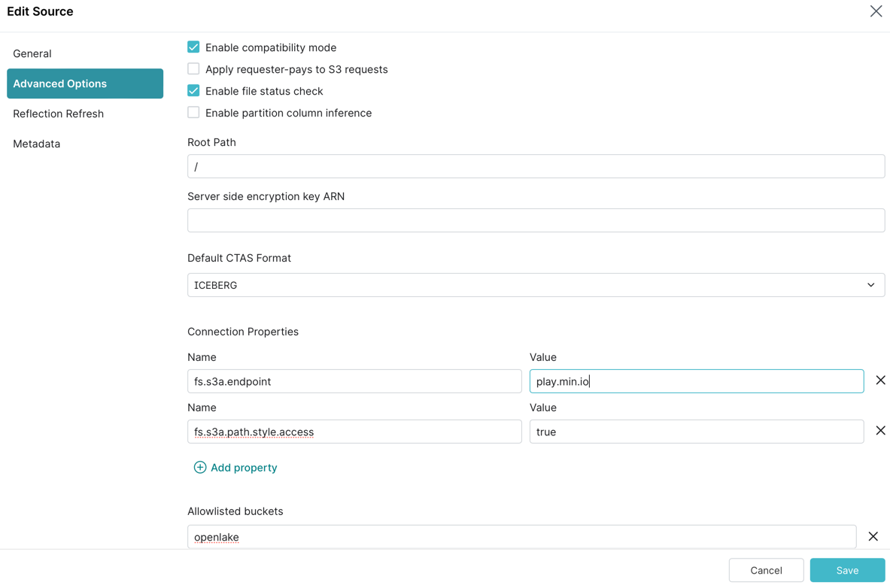Click the plus icon beside Add property
The height and width of the screenshot is (588, 890).
[x=200, y=468]
